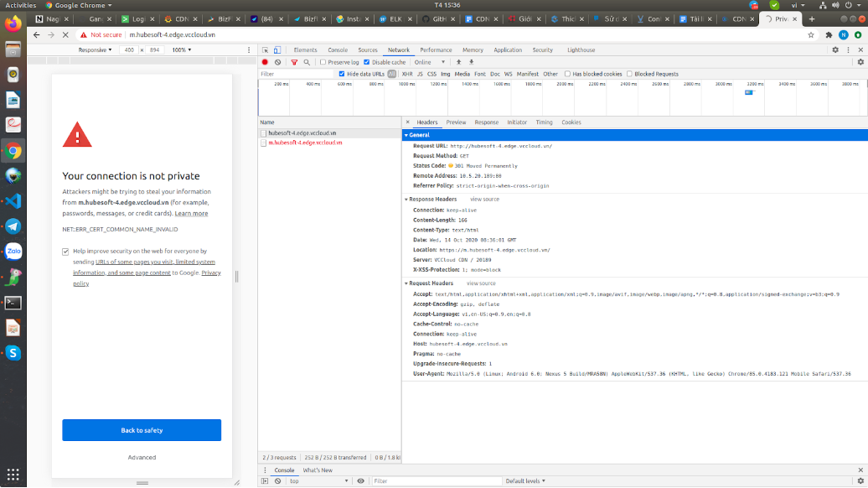
Task: Toggle checkbox beside m.hubesoft-4.edge.vccloud.vn request
Action: pyautogui.click(x=263, y=143)
